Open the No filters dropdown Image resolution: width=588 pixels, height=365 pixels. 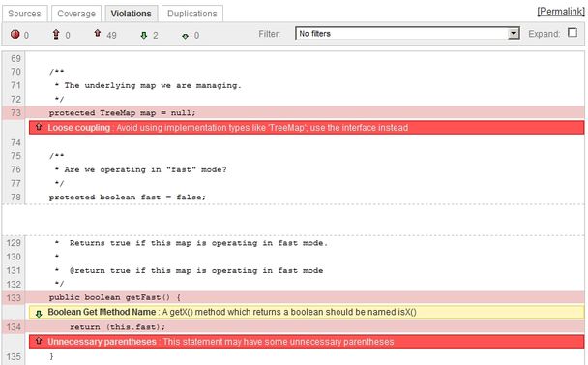point(407,34)
